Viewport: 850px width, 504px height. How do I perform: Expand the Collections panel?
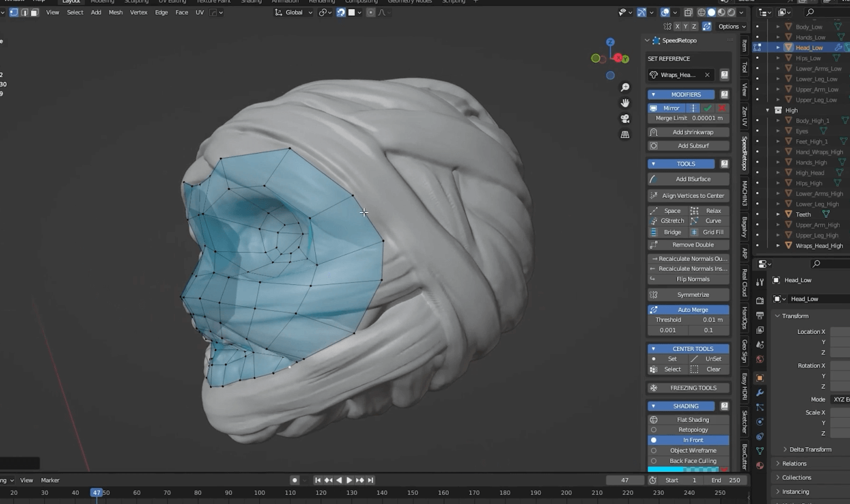(797, 477)
